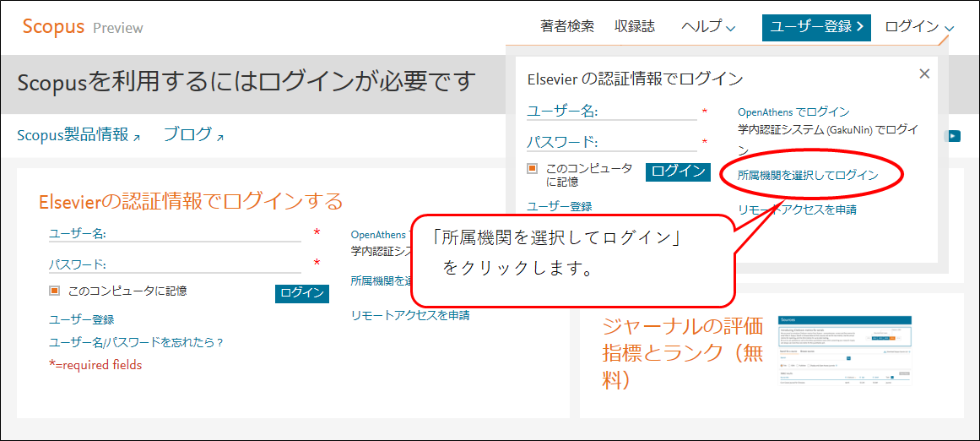Viewport: 980px width, 441px height.
Task: Close the login popup with the X
Action: [x=925, y=73]
